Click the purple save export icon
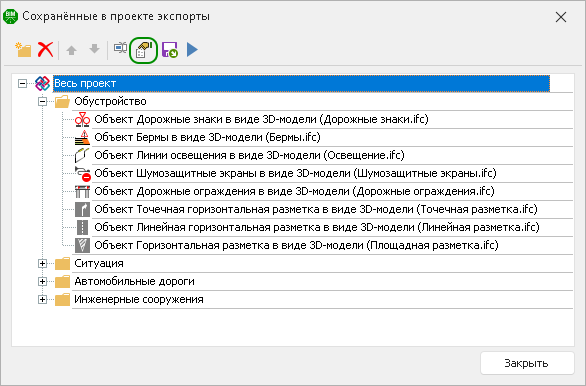The width and height of the screenshot is (586, 386). click(170, 50)
